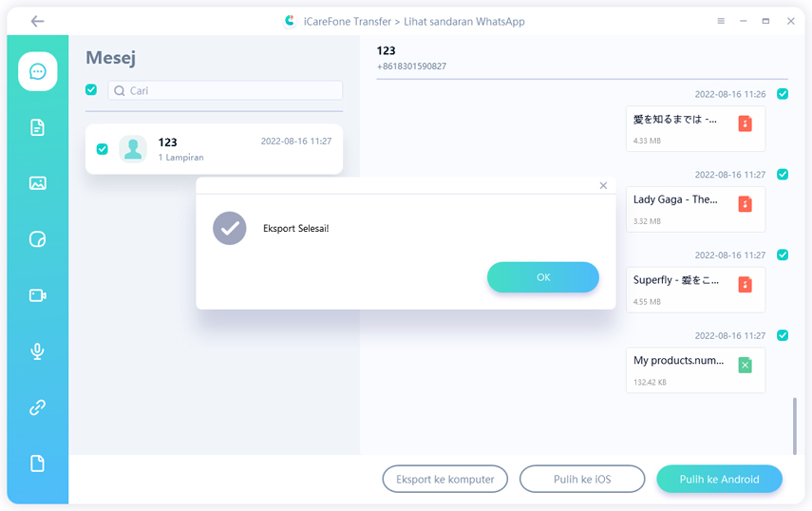
Task: Open the photos icon in sidebar
Action: 37,183
